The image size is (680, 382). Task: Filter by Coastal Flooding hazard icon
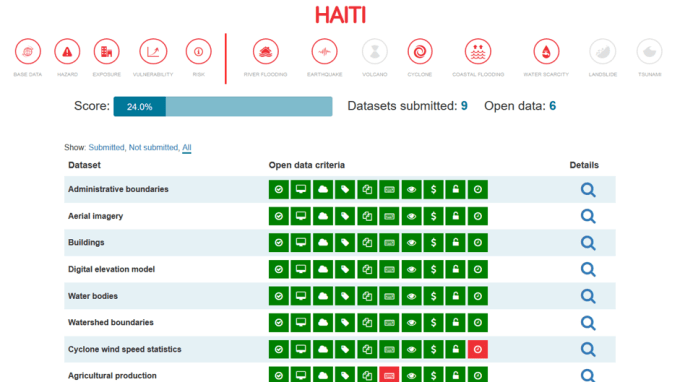click(x=478, y=52)
